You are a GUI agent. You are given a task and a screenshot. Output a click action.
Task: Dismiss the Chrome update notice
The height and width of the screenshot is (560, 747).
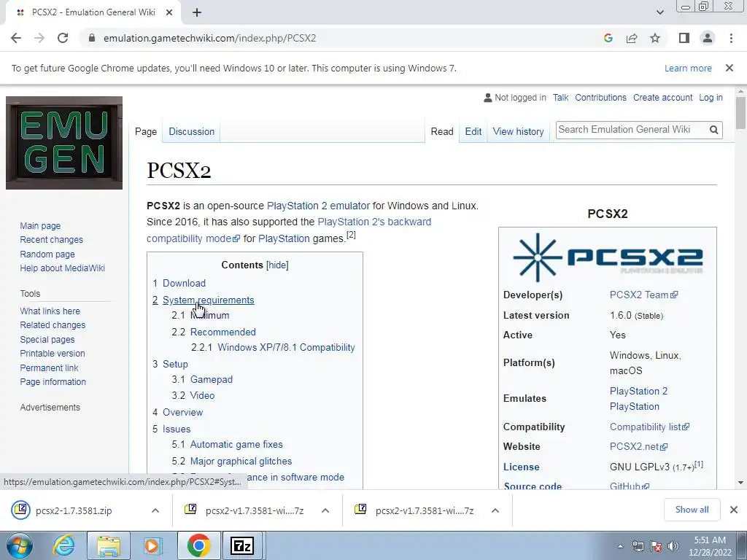coord(729,68)
